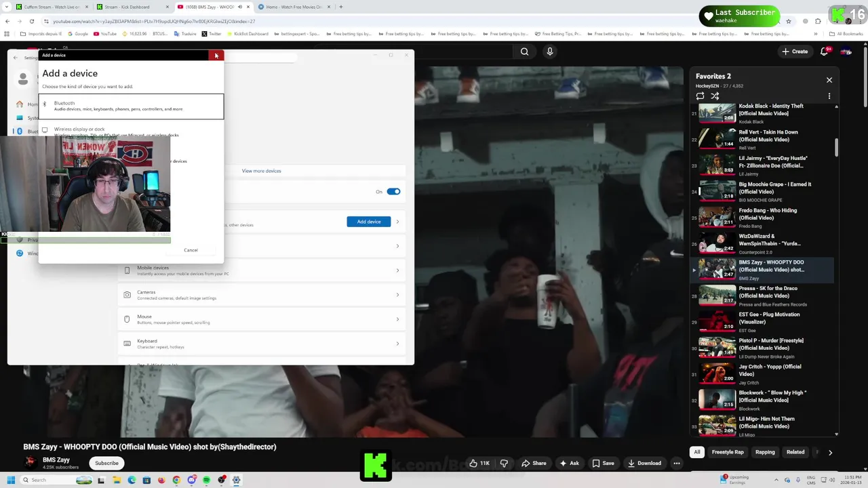
Task: Turn off the Bluetooth toggle switch
Action: 393,192
